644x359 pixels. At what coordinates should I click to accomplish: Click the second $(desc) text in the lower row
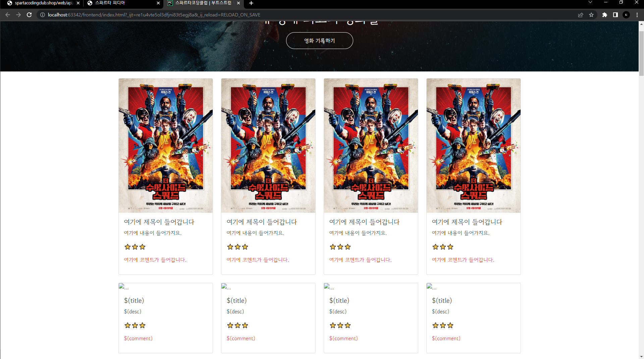235,311
